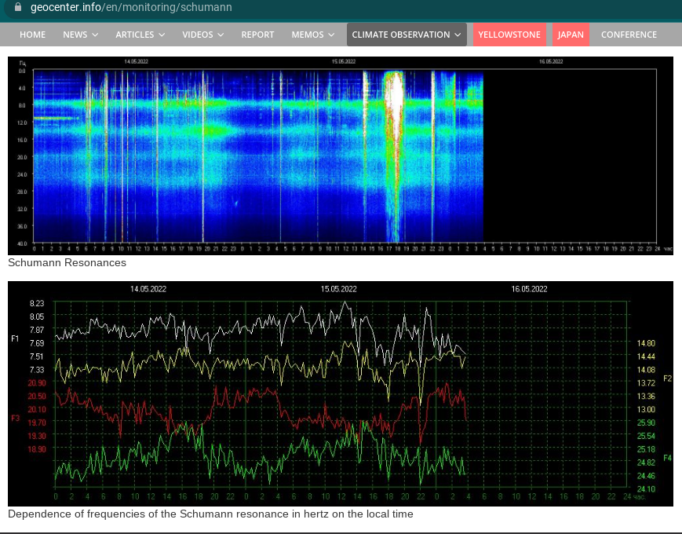Viewport: 682px width, 534px height.
Task: Expand the MEMOS dropdown chevron
Action: click(x=331, y=35)
